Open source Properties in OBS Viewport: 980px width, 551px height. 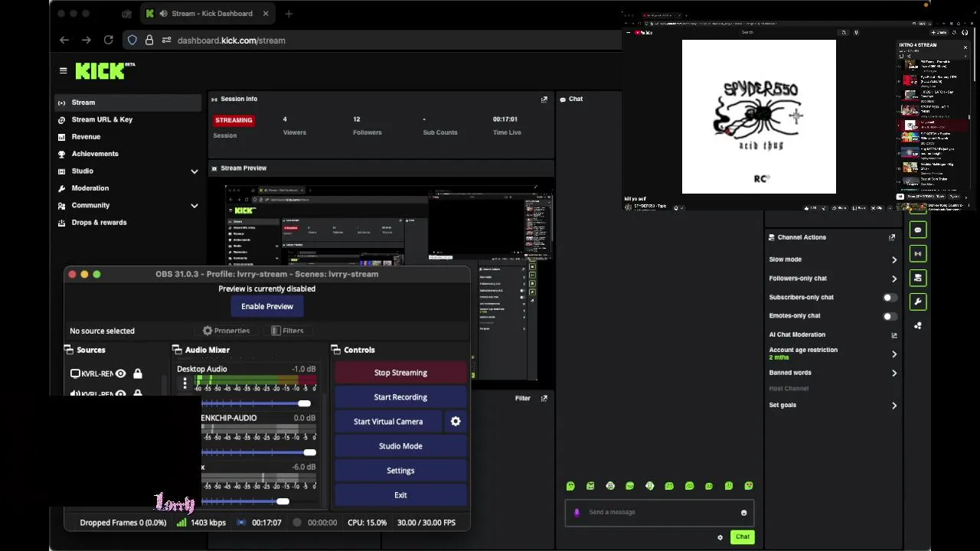[227, 331]
